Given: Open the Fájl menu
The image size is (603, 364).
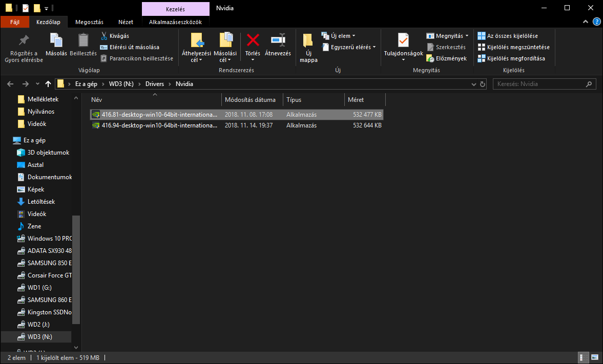Looking at the screenshot, I should tap(15, 22).
